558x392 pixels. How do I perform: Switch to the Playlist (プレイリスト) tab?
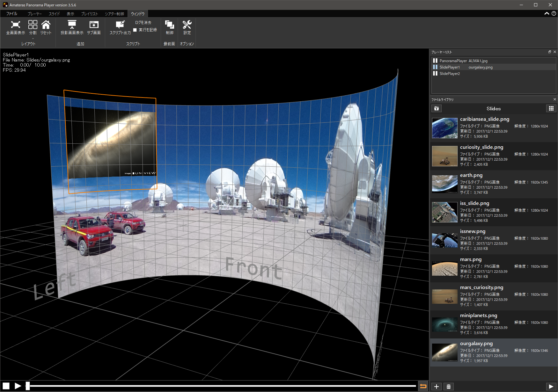pos(89,14)
